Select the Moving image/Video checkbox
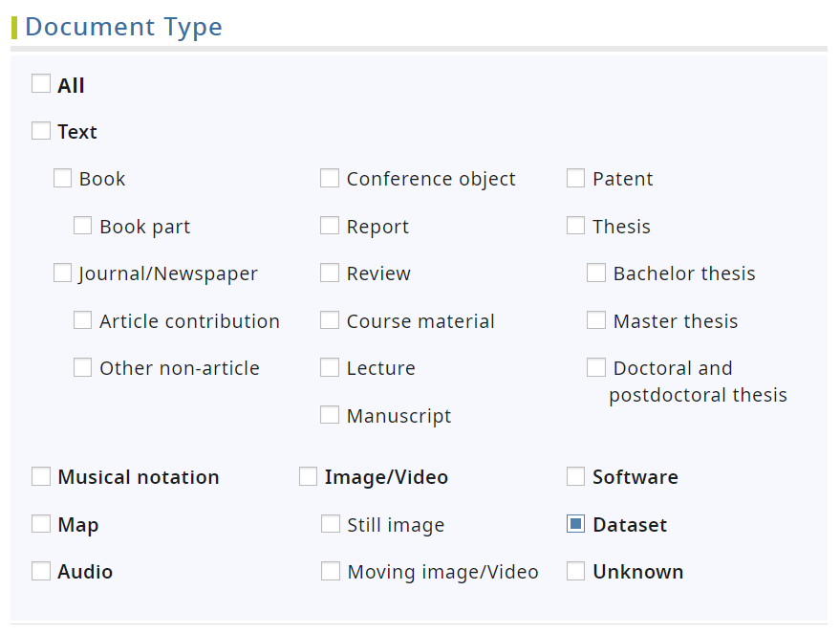Viewport: 840px width, 634px height. click(331, 571)
